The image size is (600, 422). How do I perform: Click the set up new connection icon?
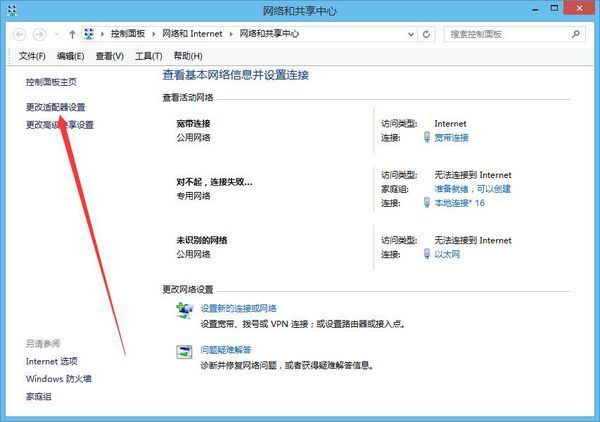(x=185, y=310)
